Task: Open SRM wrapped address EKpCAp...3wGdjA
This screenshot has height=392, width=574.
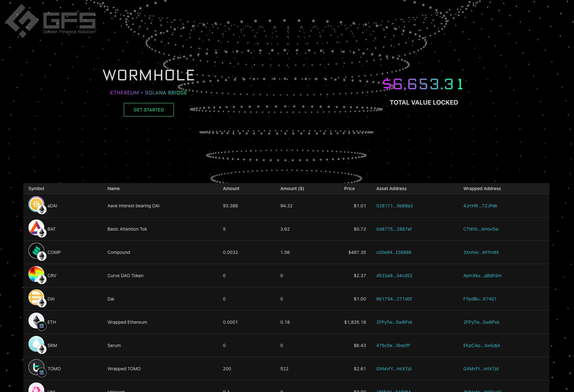Action: tap(482, 345)
